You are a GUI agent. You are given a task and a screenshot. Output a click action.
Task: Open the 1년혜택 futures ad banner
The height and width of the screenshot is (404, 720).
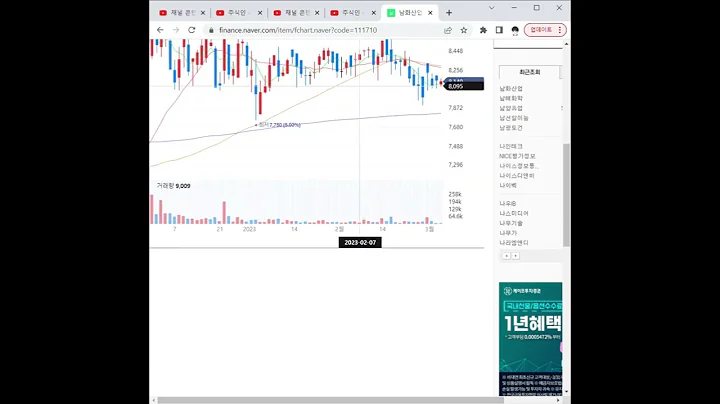pyautogui.click(x=530, y=339)
